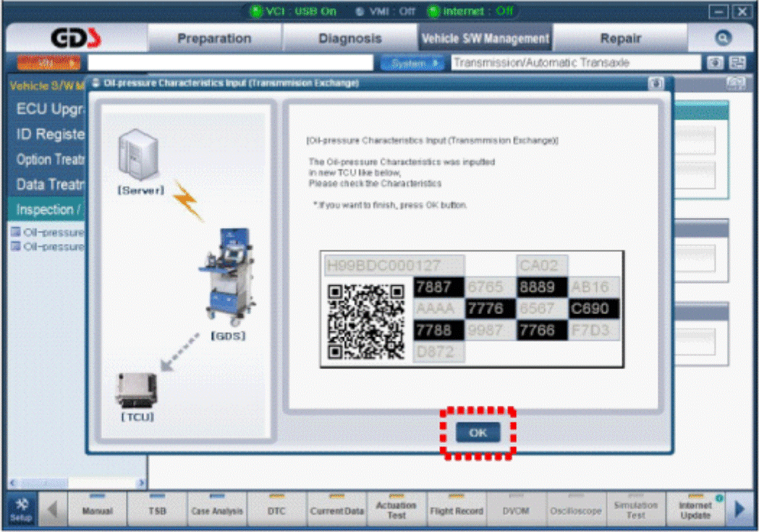Open the Preparation tab
The height and width of the screenshot is (532, 759).
pyautogui.click(x=214, y=38)
